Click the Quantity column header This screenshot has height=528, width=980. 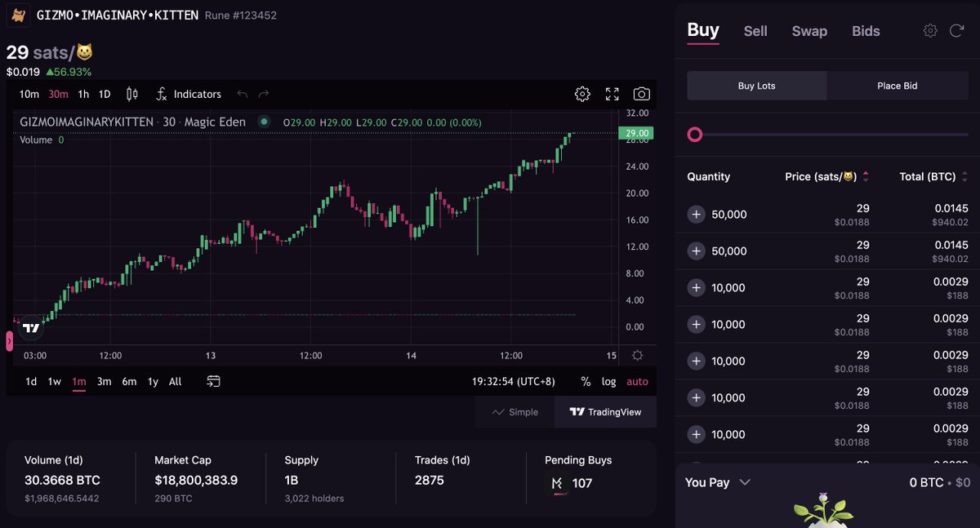[708, 176]
